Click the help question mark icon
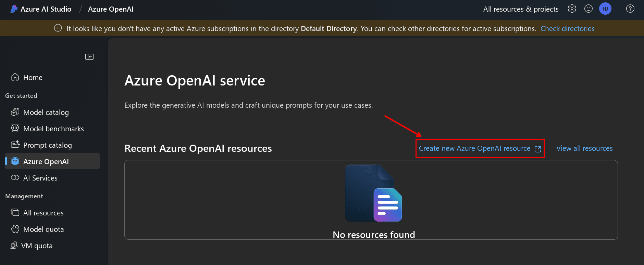The width and height of the screenshot is (644, 265). 630,9
